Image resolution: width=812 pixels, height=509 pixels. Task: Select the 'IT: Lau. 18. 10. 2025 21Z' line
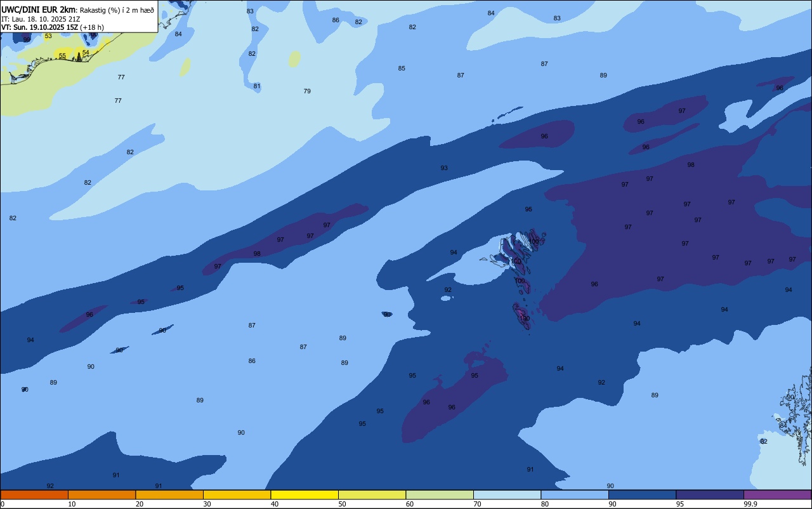pyautogui.click(x=42, y=19)
